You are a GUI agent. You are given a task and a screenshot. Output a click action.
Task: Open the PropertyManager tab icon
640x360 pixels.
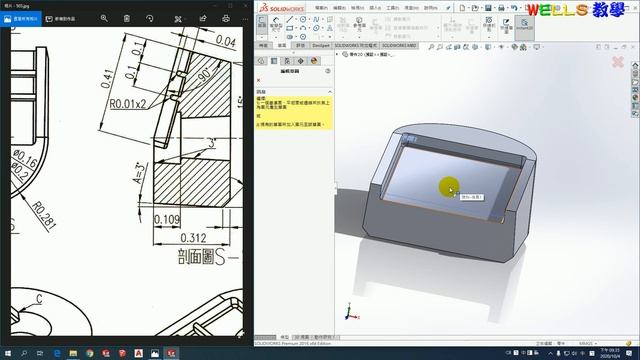pos(274,61)
